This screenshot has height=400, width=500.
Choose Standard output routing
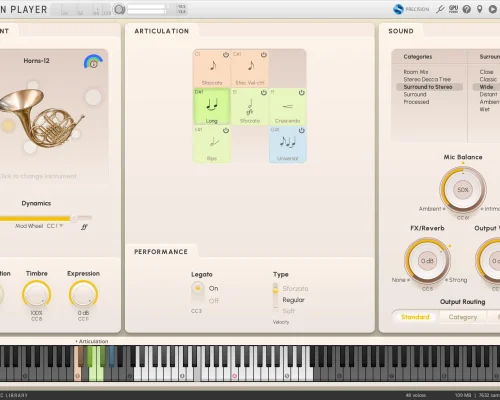(x=415, y=317)
